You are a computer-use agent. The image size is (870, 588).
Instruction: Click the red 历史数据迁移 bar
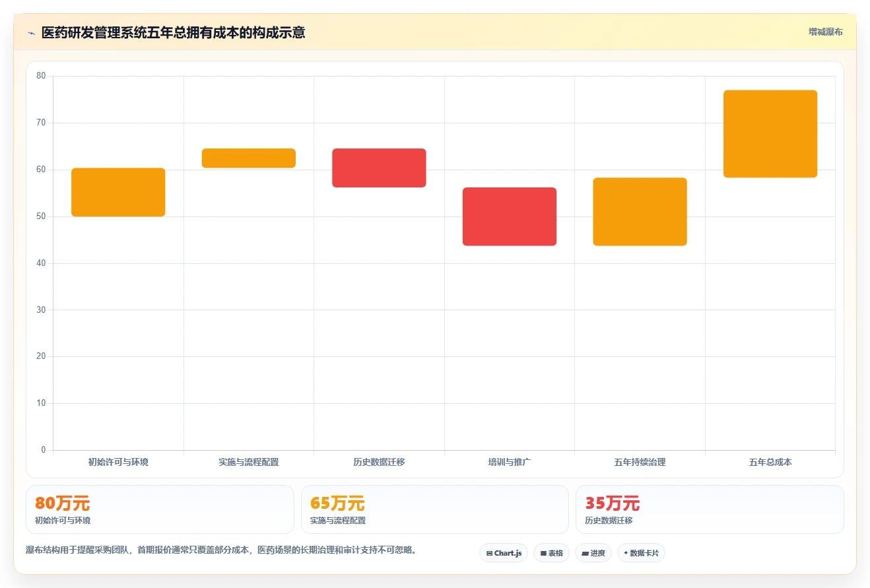click(379, 168)
